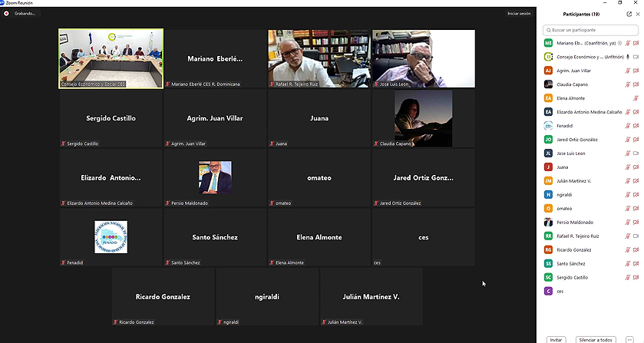The image size is (644, 343).
Task: Click Rafael R. Tejeiro Ruiz's camera icon
Action: (636, 236)
